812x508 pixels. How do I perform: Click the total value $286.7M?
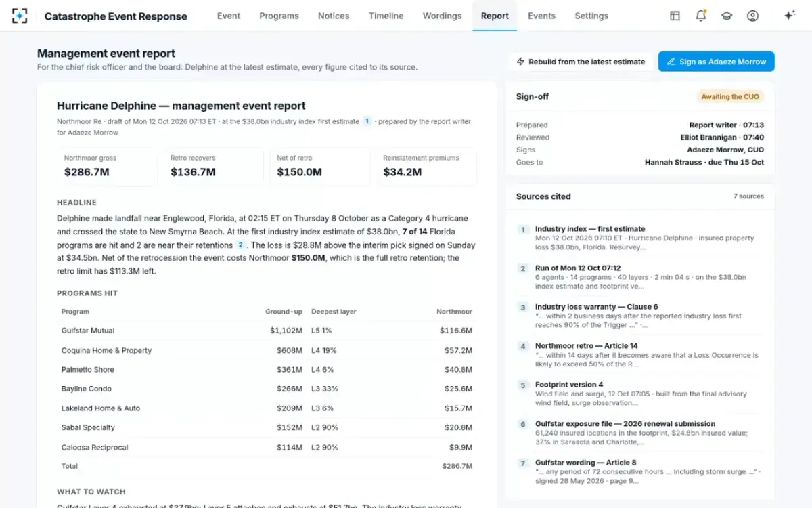click(457, 466)
